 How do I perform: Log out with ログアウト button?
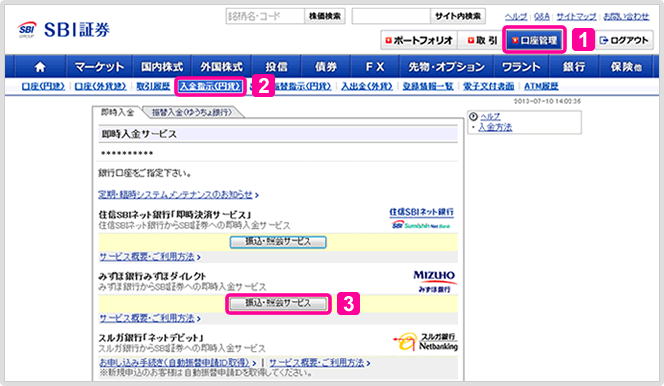tap(624, 41)
